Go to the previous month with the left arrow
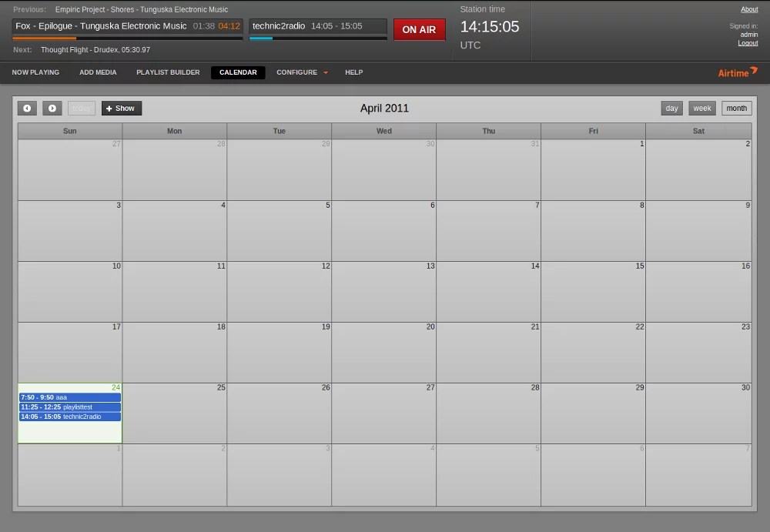 click(27, 109)
